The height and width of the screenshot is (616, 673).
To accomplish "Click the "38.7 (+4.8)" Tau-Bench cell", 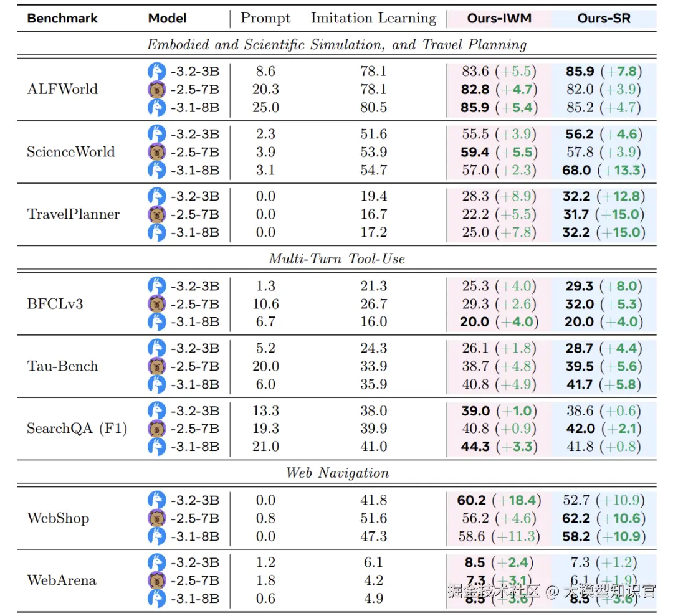I will pyautogui.click(x=499, y=366).
